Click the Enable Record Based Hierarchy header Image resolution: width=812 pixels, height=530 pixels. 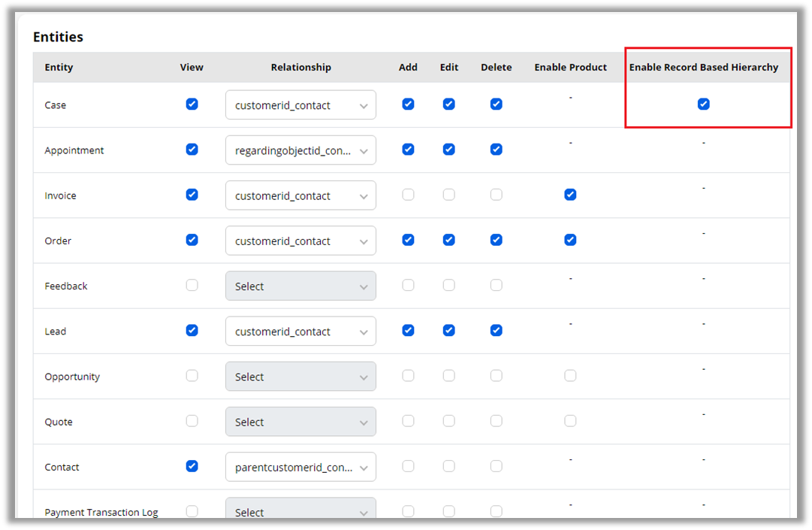(703, 68)
